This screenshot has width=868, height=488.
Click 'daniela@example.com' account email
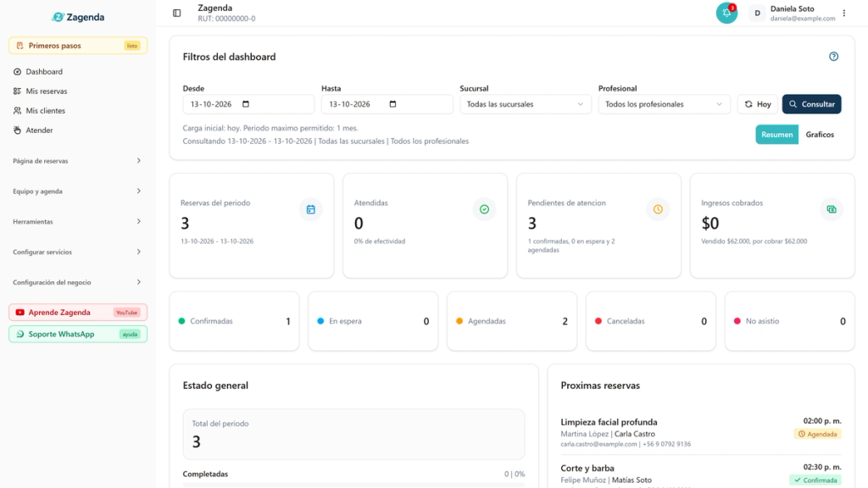(803, 19)
